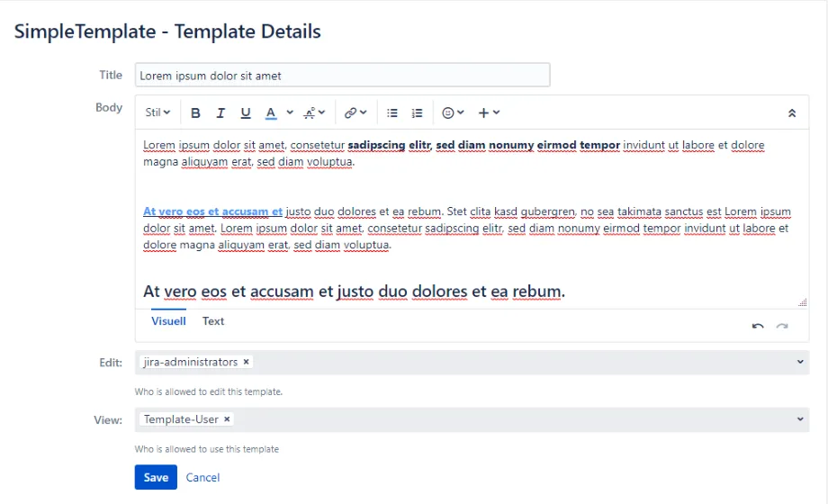Switch to the Text editor tab
This screenshot has height=504, width=828.
pos(213,321)
